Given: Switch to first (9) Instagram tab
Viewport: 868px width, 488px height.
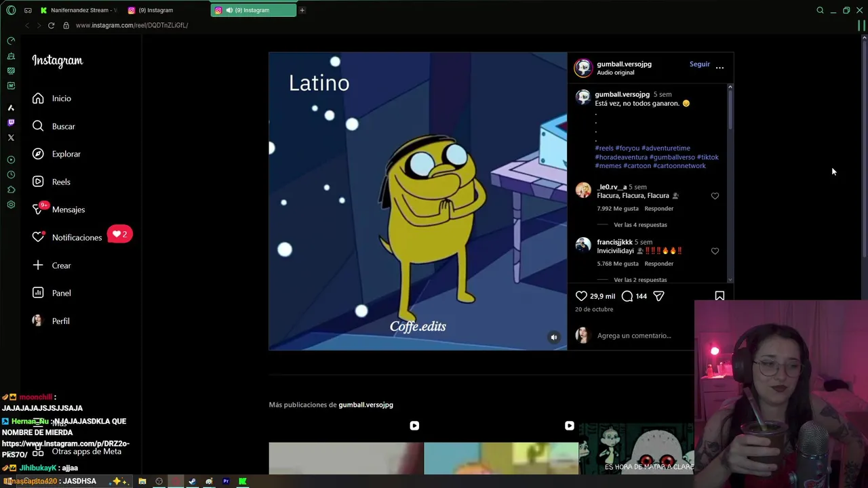Looking at the screenshot, I should click(166, 10).
